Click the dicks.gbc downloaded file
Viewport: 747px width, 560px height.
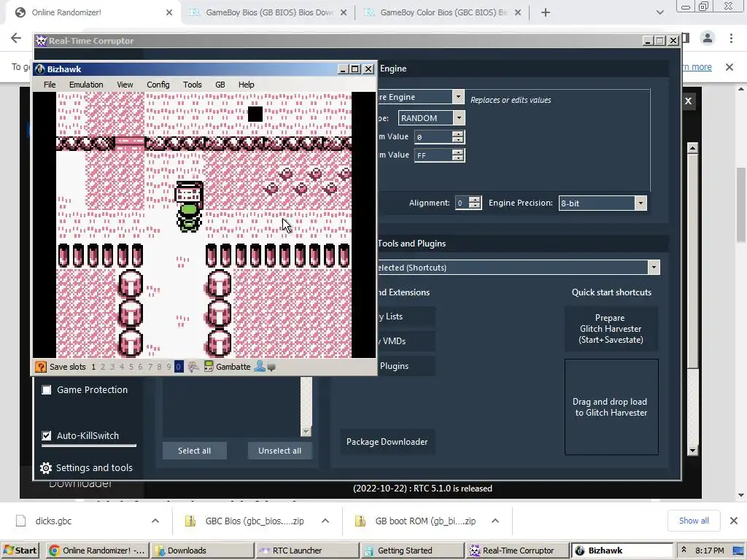[x=53, y=521]
